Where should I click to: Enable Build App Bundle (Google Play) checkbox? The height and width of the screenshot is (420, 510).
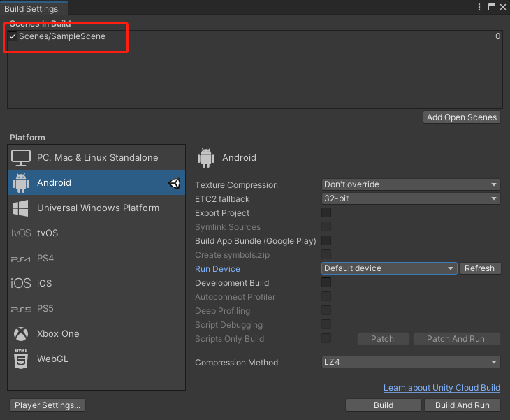tap(326, 240)
